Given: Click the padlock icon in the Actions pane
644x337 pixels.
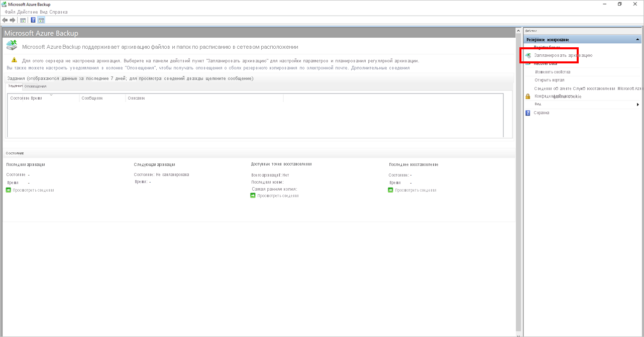Looking at the screenshot, I should [x=528, y=96].
